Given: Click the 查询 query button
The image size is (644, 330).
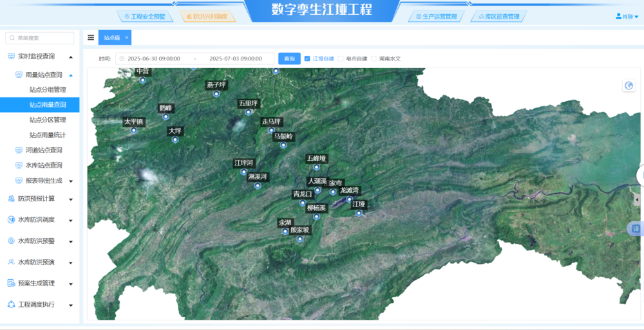Looking at the screenshot, I should tap(289, 59).
